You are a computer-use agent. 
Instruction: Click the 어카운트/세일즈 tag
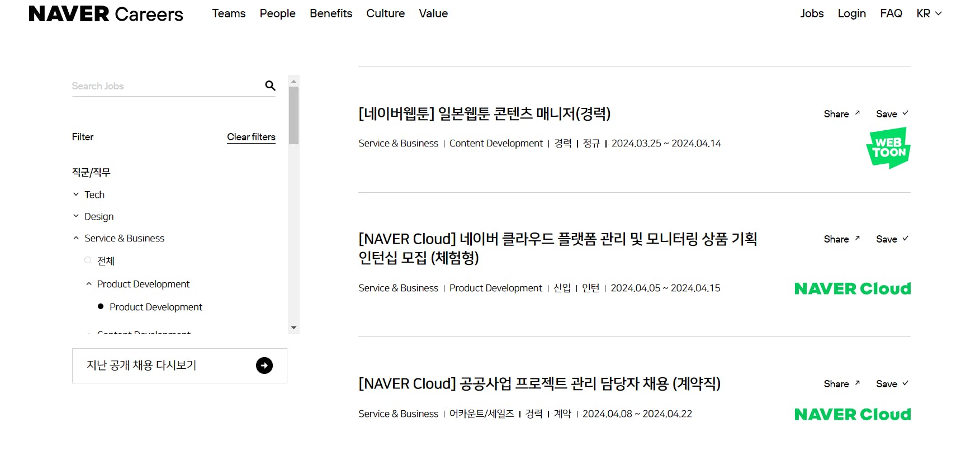pos(482,414)
